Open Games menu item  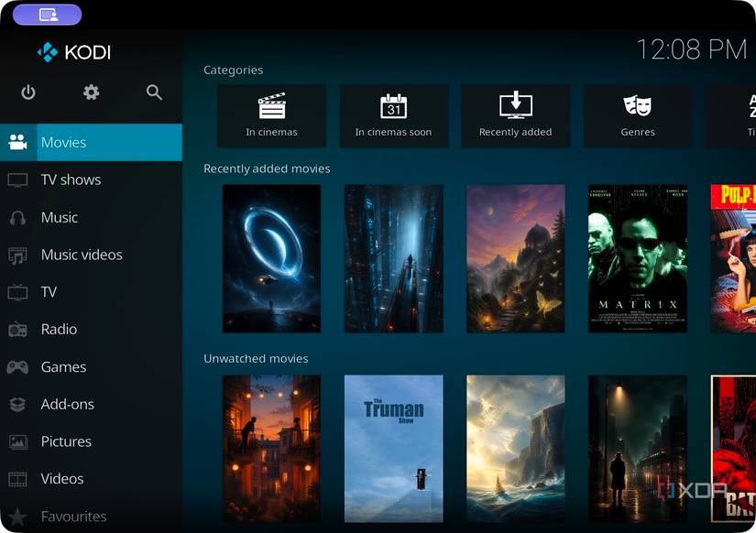[x=91, y=366]
